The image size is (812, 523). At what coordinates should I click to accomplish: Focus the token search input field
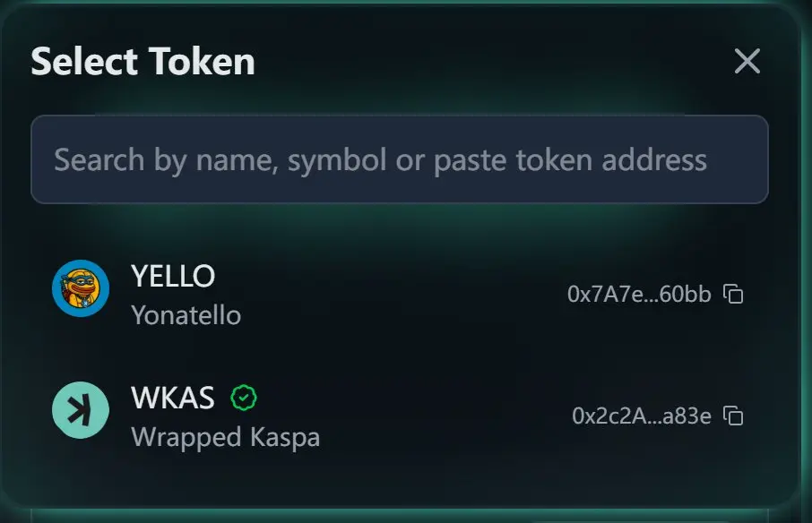399,159
